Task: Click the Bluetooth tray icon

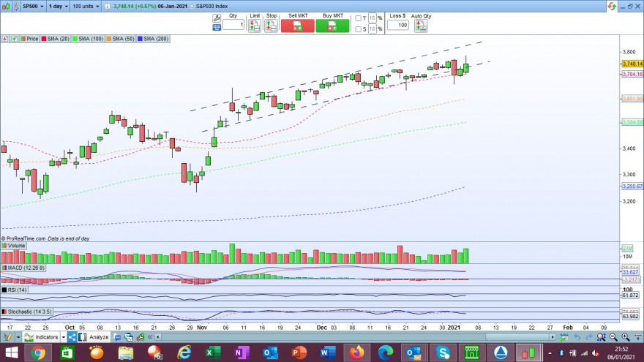Action: (561, 353)
